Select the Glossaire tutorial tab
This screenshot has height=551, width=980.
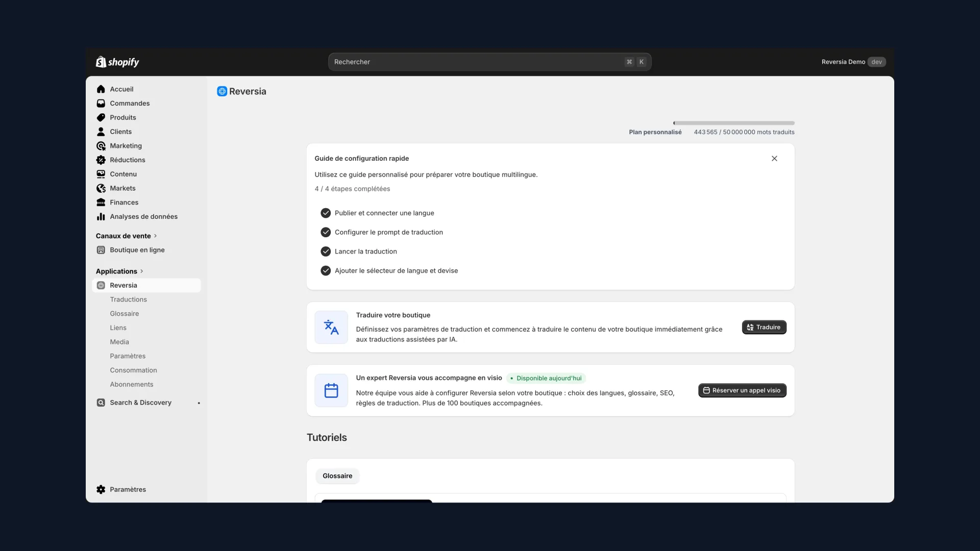tap(337, 476)
